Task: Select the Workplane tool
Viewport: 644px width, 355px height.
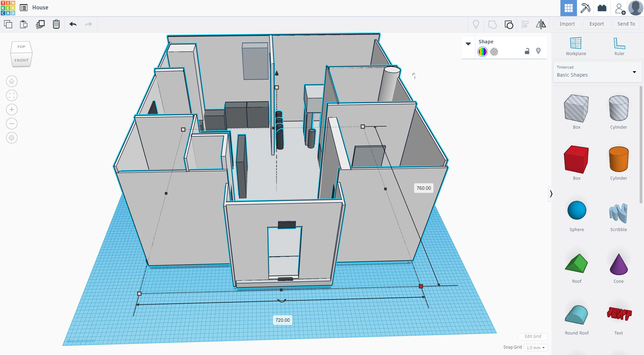Action: tap(576, 46)
